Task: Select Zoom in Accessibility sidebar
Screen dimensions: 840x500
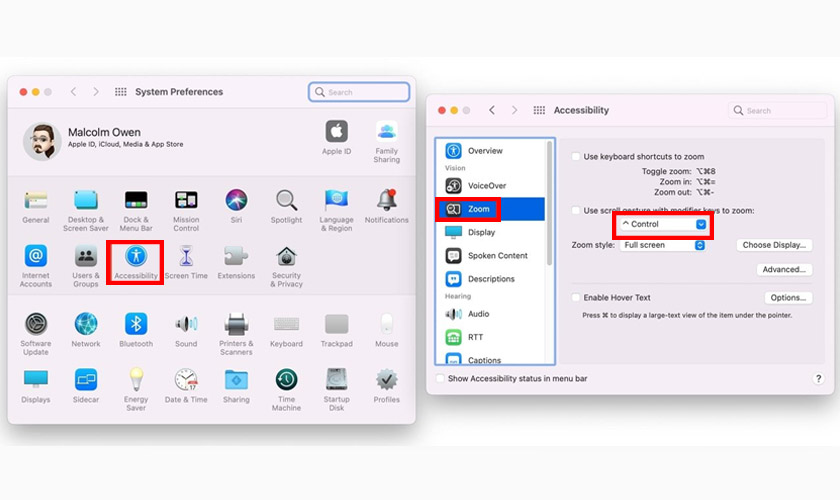Action: click(491, 209)
